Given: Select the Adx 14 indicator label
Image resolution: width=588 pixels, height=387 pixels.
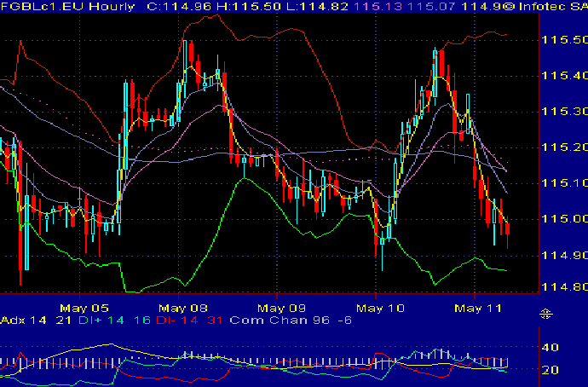Looking at the screenshot, I should click(x=20, y=321).
